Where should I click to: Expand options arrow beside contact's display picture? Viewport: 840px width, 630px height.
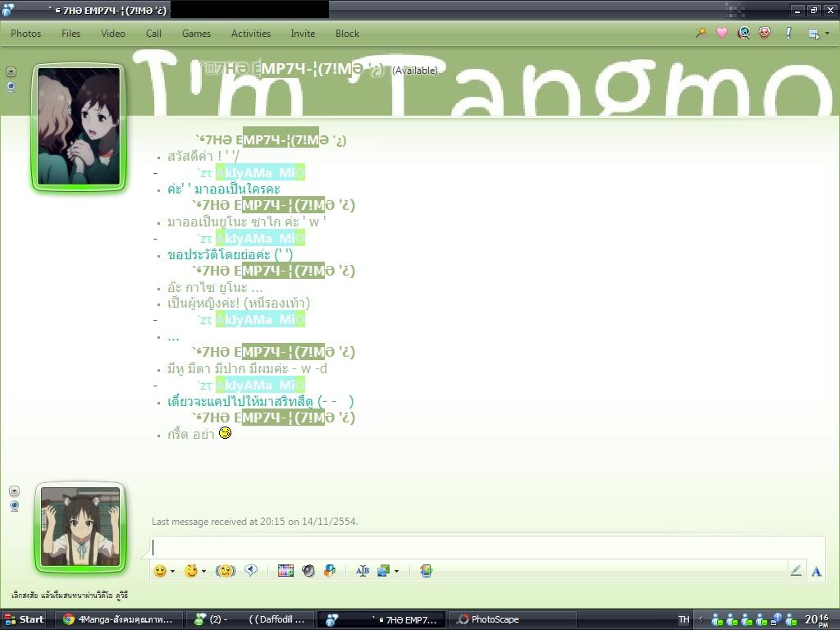click(x=11, y=72)
